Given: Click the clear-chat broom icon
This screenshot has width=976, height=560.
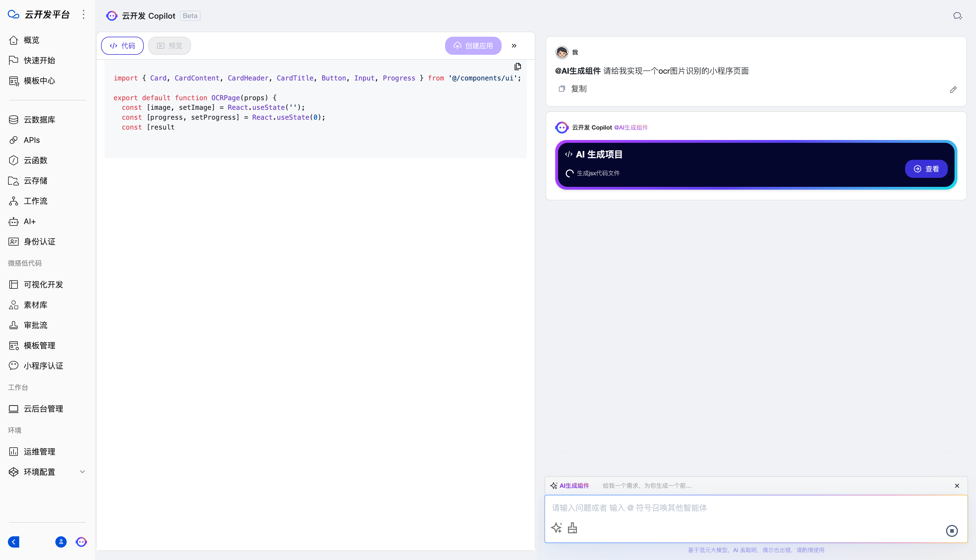Looking at the screenshot, I should pos(572,528).
